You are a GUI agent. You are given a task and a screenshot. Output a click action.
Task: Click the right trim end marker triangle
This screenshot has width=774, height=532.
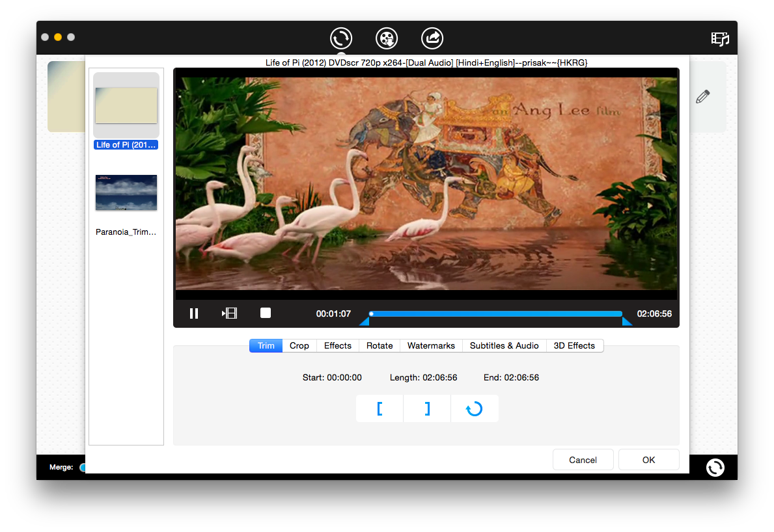(x=627, y=321)
